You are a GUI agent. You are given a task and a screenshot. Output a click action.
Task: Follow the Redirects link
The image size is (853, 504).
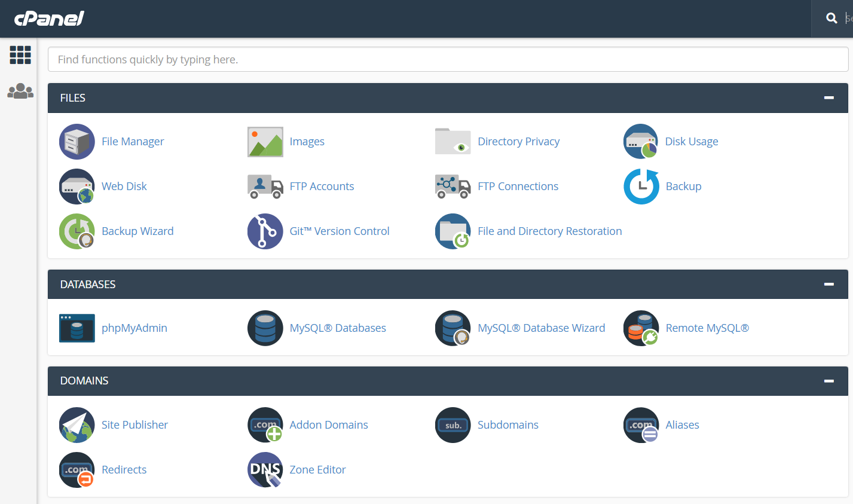(124, 469)
